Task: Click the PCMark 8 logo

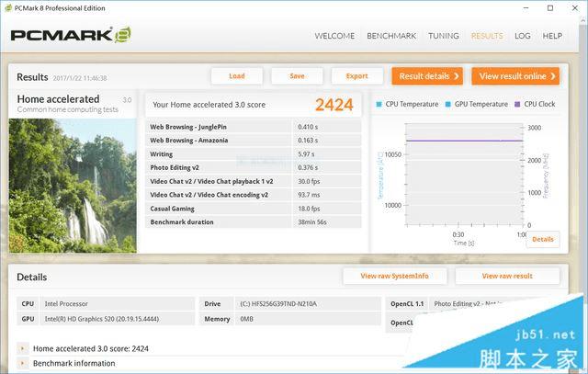Action: (71, 35)
